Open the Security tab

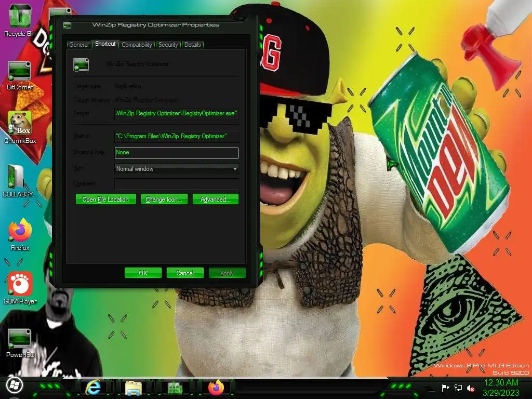coord(168,45)
